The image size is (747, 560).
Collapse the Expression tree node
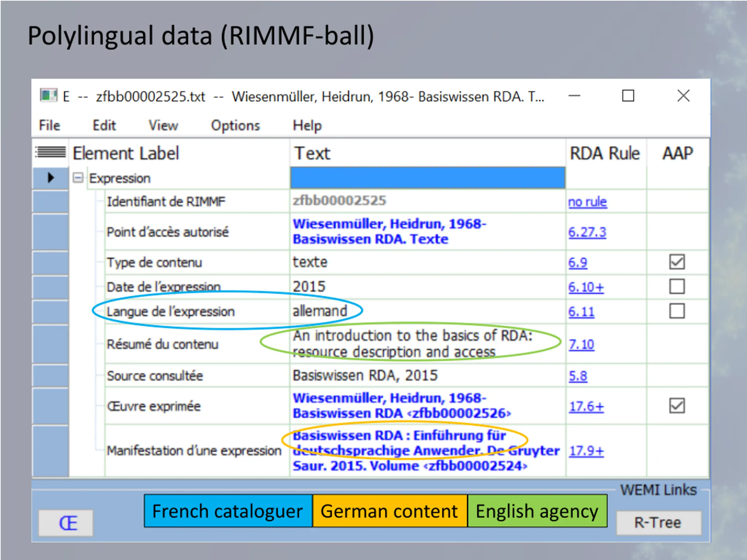[x=78, y=178]
